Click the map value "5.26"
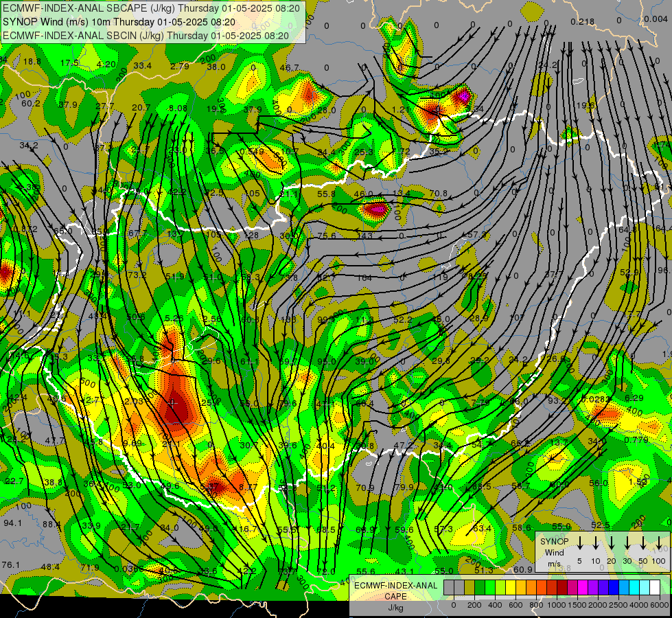This screenshot has width=672, height=618. [x=174, y=318]
